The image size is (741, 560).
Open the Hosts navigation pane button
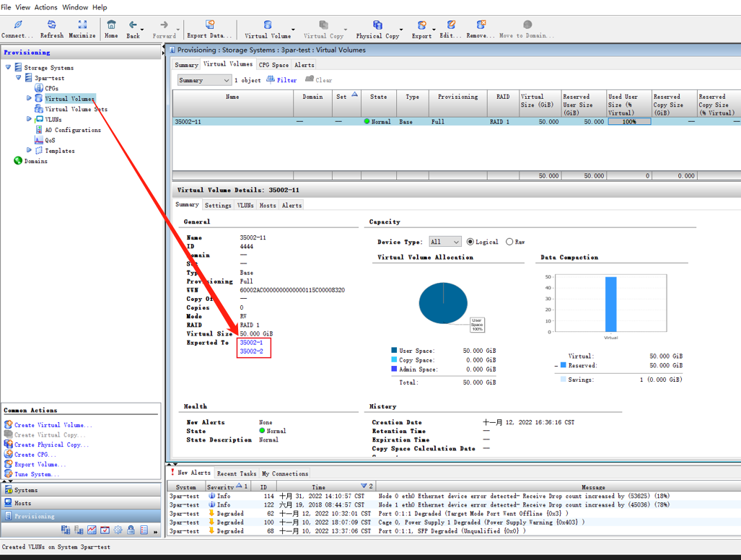pos(82,503)
